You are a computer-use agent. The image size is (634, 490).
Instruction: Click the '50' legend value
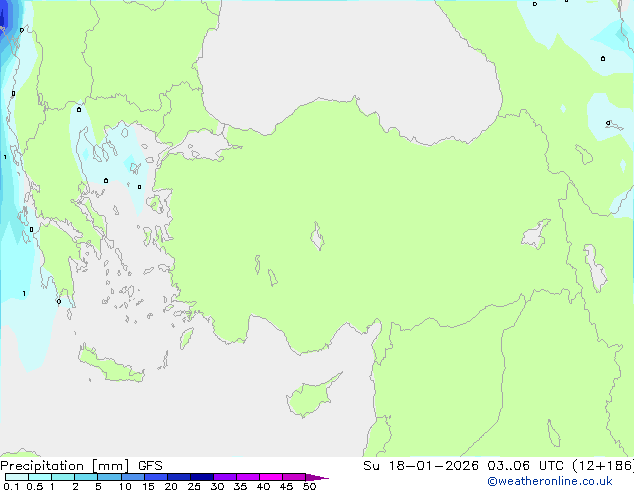(309, 486)
